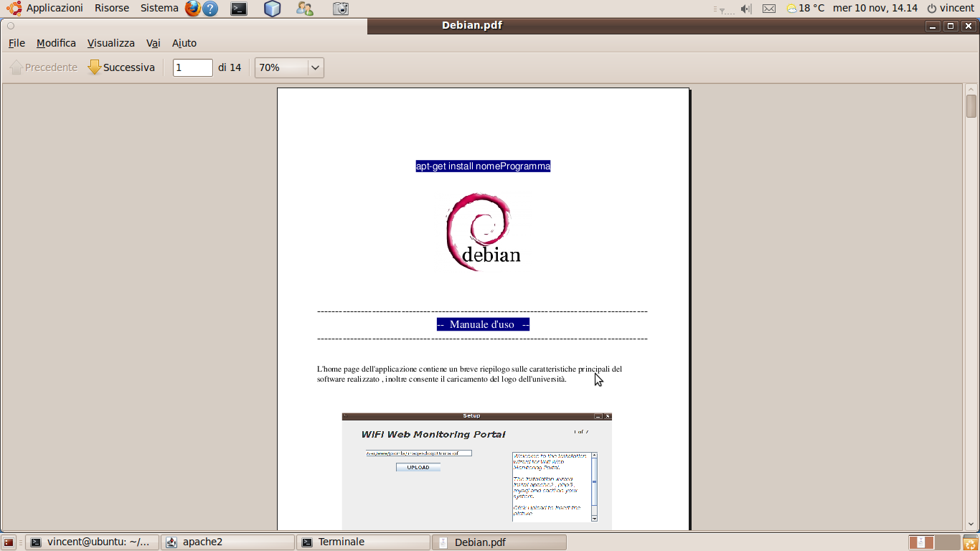
Task: Open the help icon in top panel
Action: point(210,9)
